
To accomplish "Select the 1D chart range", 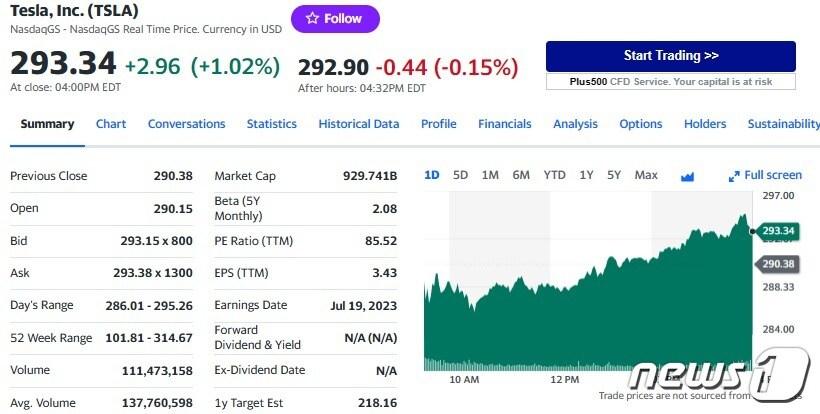I will [432, 175].
